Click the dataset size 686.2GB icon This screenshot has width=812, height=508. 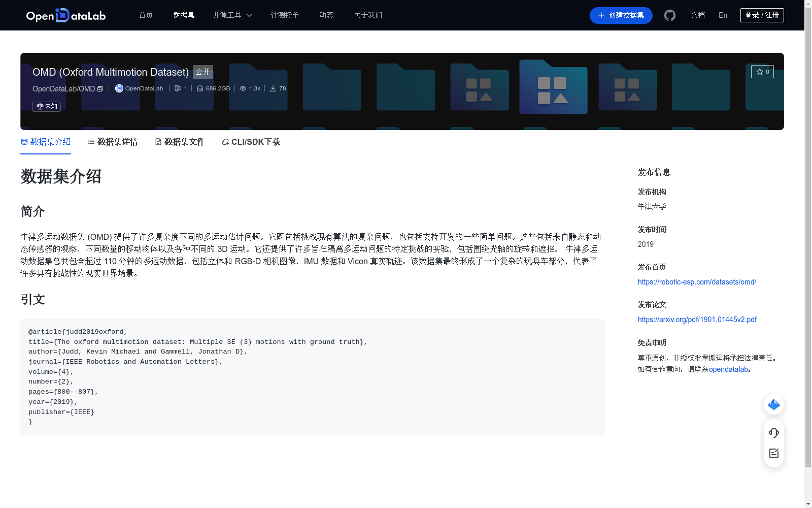coord(200,88)
